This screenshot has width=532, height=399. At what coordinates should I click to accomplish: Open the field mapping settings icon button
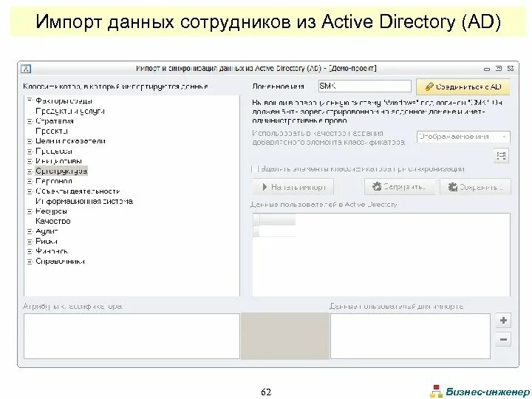[x=501, y=156]
